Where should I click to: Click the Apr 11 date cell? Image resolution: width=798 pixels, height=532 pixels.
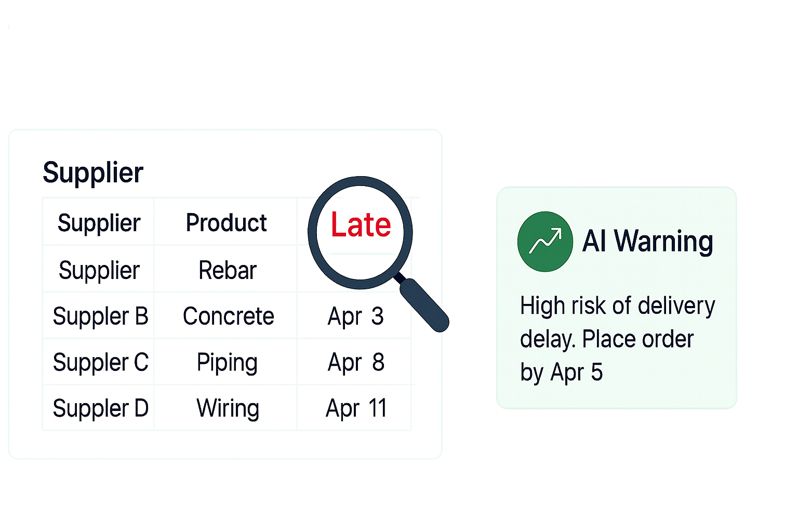pyautogui.click(x=356, y=408)
